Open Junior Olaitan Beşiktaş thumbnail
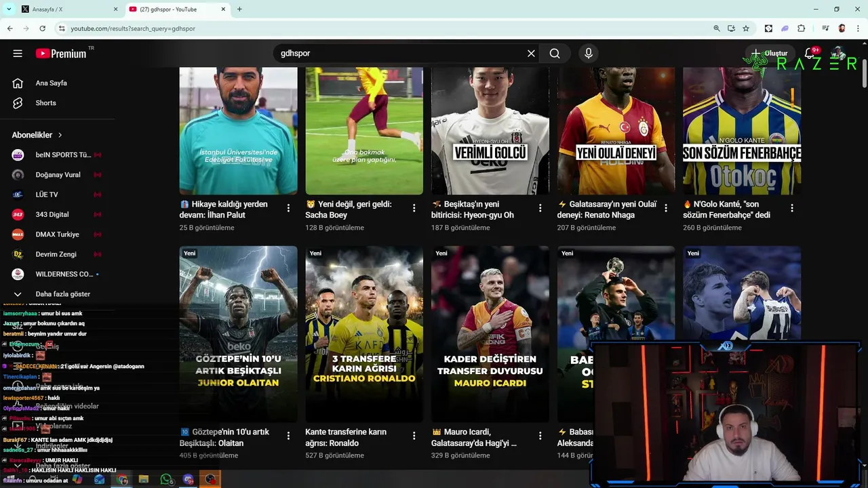 click(238, 333)
